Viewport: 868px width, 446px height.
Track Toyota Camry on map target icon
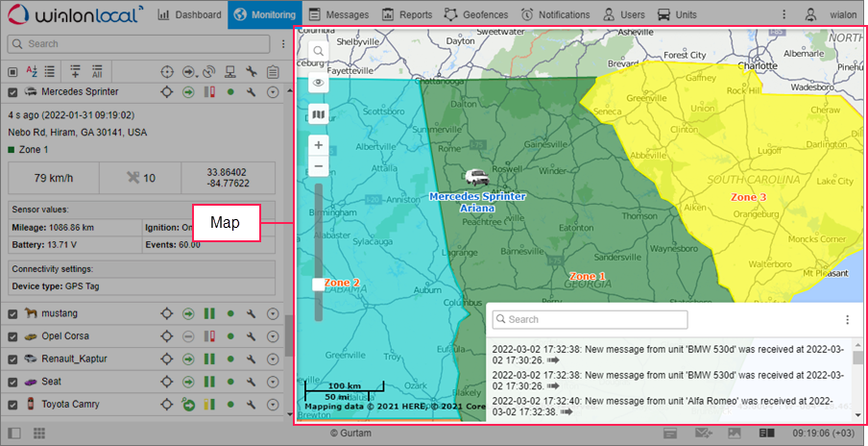[167, 405]
